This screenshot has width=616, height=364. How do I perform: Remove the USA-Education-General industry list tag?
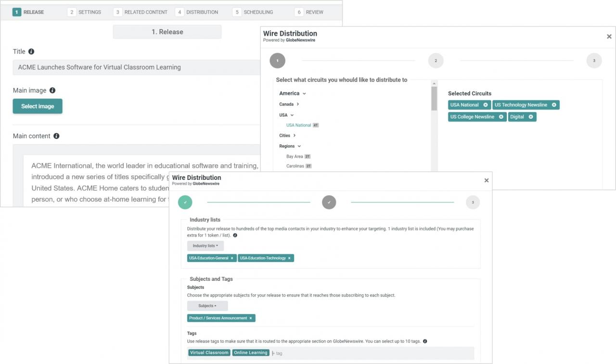(x=232, y=258)
